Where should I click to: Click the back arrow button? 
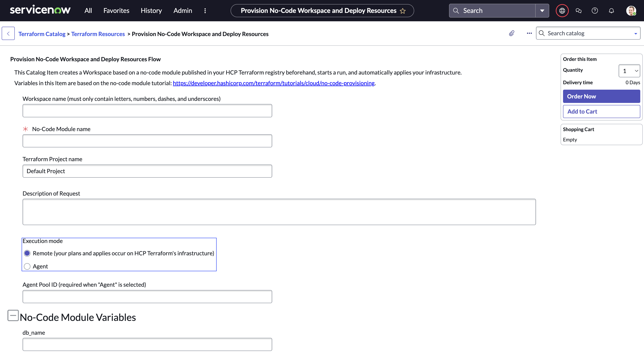[x=8, y=34]
